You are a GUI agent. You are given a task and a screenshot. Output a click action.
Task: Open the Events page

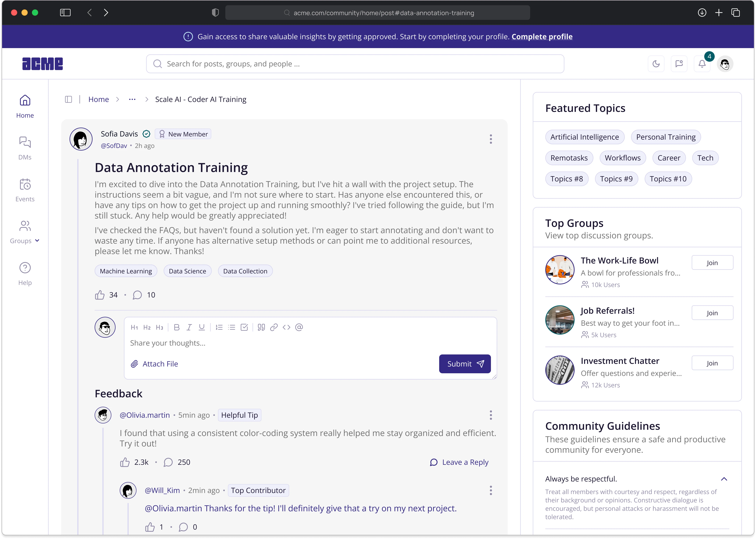coord(25,190)
